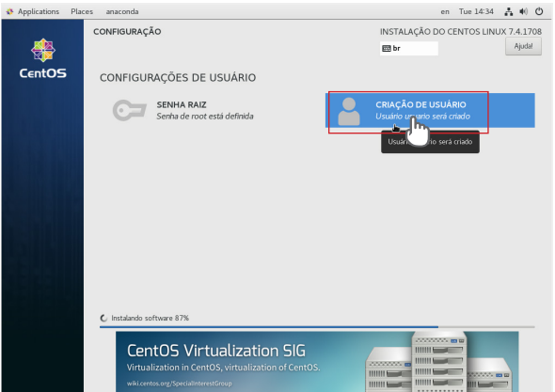Viewport: 555px width, 392px height.
Task: Click the CentOS logo in the sidebar
Action: [43, 58]
